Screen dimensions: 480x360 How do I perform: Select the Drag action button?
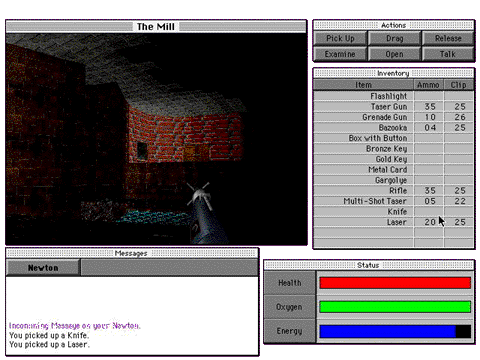pos(395,38)
